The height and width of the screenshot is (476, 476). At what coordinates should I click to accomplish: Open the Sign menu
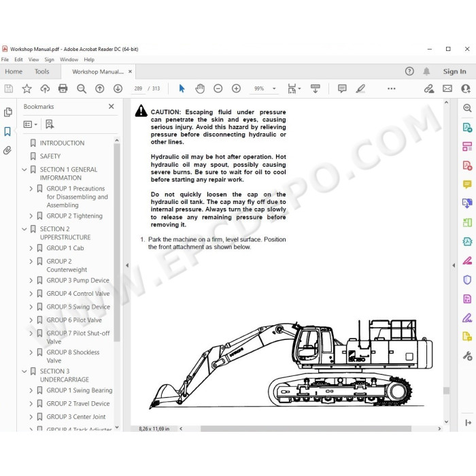click(49, 60)
